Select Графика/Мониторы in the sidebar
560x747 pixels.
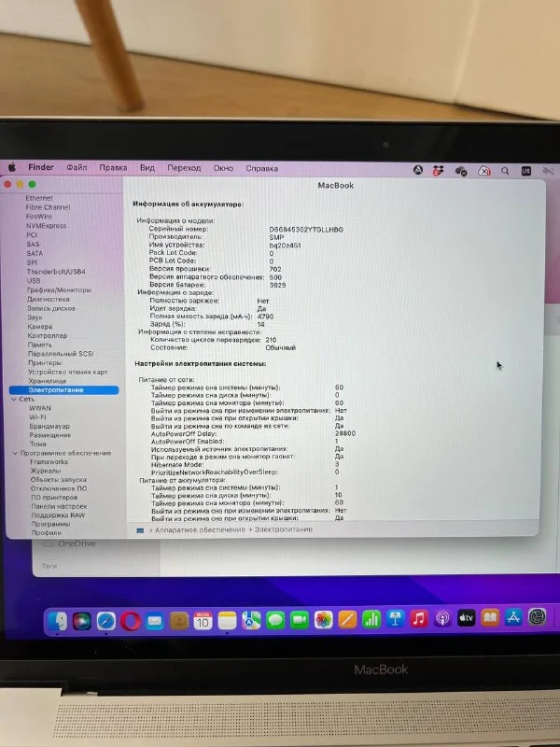click(59, 290)
